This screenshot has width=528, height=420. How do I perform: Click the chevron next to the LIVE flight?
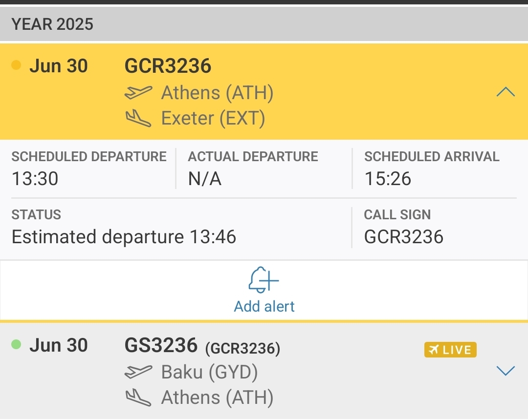[x=506, y=370]
